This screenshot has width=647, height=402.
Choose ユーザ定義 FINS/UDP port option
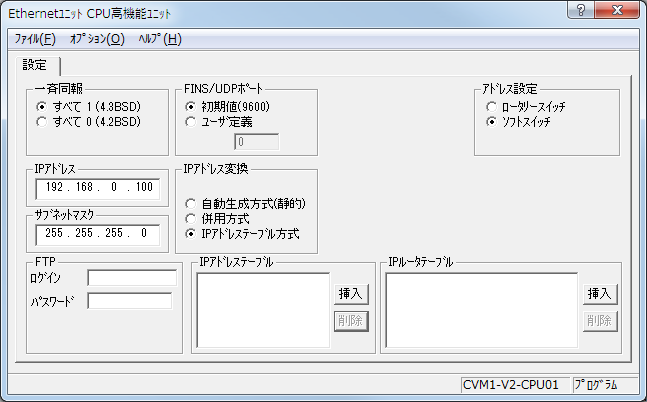[192, 121]
